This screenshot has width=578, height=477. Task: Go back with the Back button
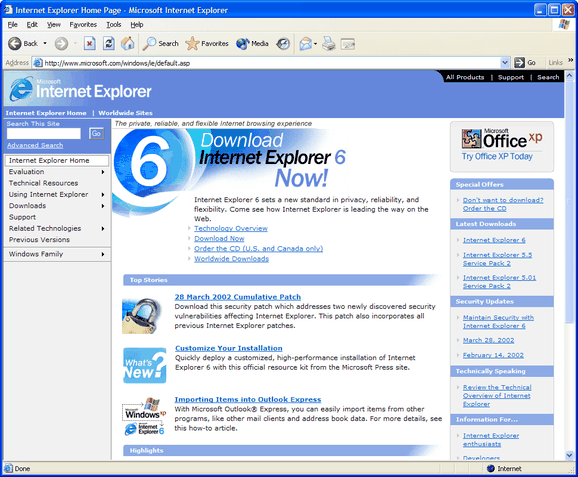click(23, 43)
